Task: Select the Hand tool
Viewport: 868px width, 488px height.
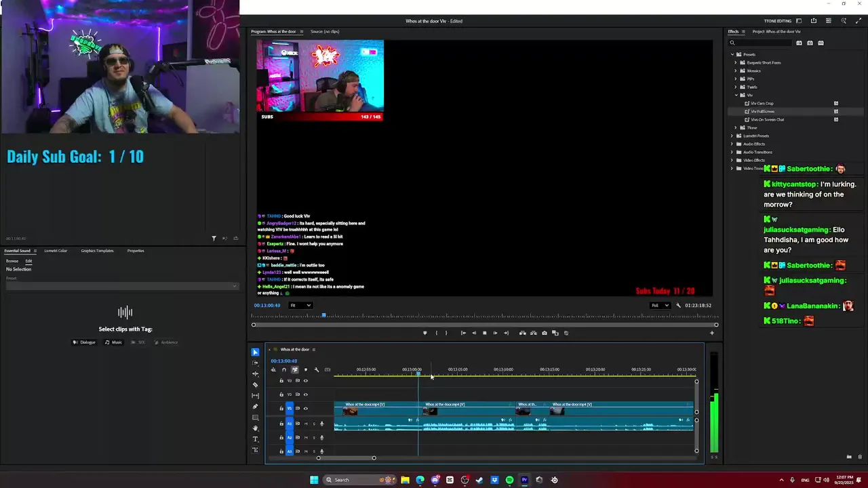Action: point(255,428)
